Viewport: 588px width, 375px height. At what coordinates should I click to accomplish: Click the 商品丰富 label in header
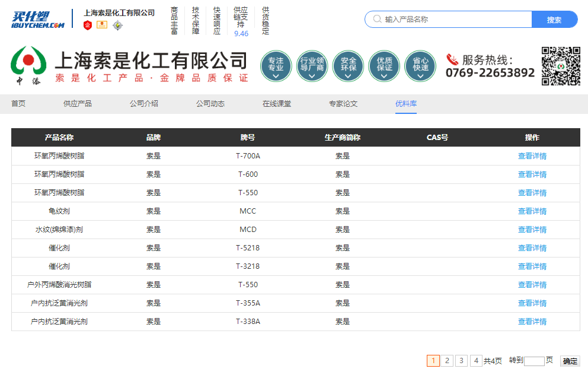(174, 20)
